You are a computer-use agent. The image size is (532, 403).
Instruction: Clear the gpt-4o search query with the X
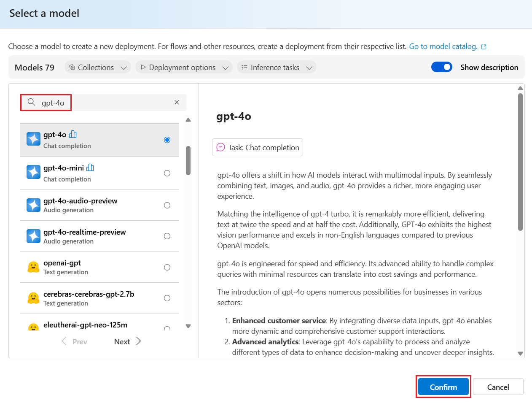pos(177,102)
